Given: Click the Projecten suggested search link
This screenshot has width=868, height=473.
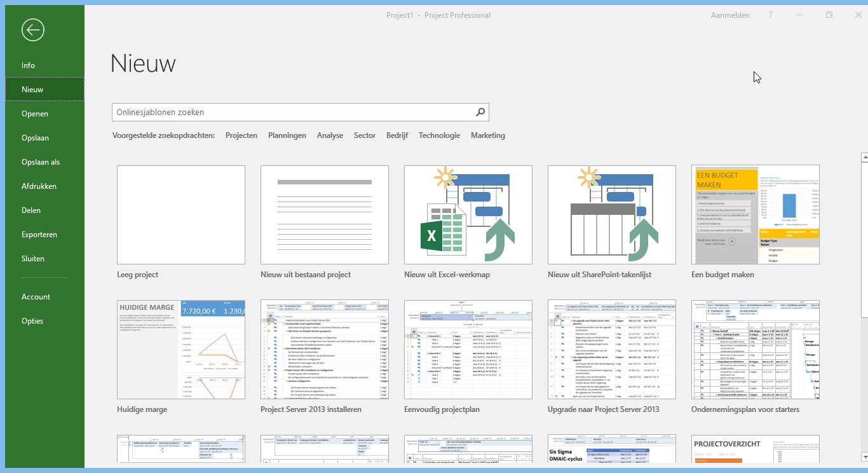Looking at the screenshot, I should [241, 135].
